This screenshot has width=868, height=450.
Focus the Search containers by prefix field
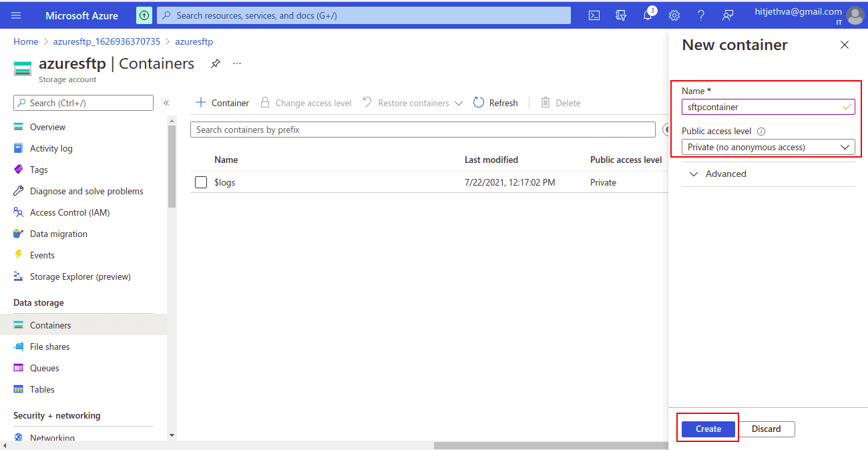pyautogui.click(x=423, y=130)
